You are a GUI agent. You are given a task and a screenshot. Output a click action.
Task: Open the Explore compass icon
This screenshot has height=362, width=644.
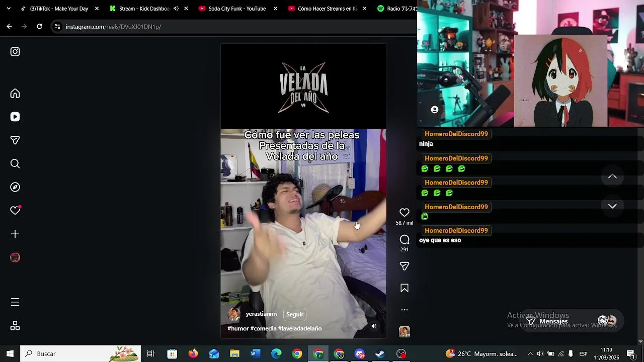point(15,187)
